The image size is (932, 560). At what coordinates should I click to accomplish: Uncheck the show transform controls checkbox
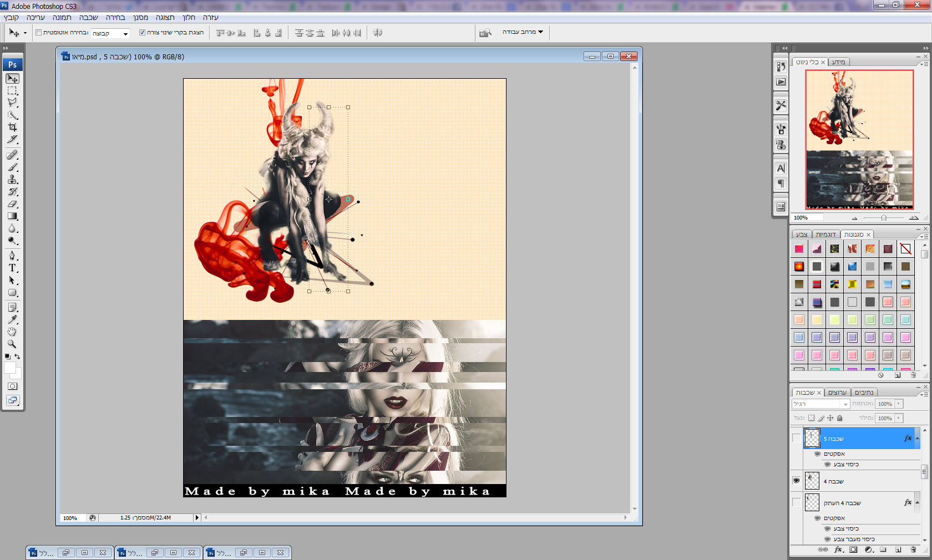coord(142,33)
